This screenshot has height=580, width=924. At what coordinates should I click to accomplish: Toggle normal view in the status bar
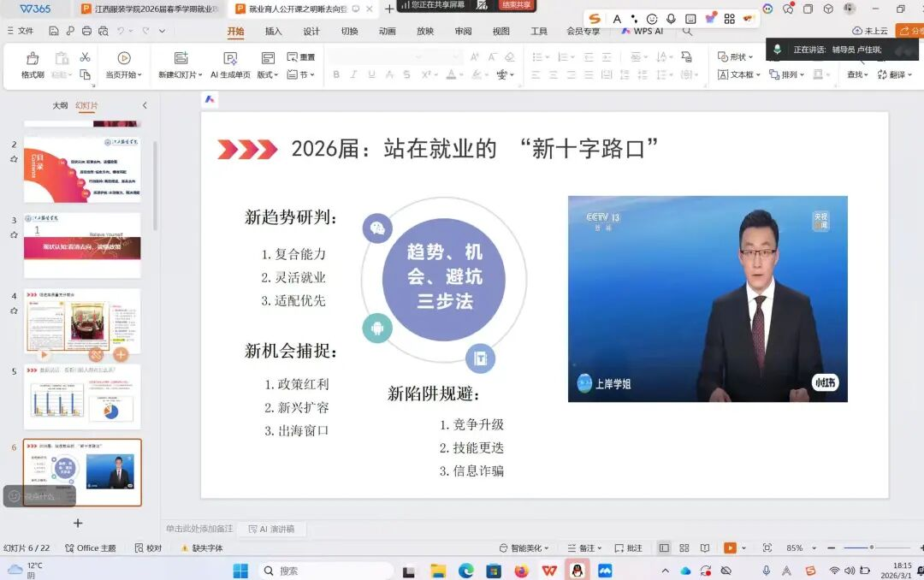pyautogui.click(x=664, y=547)
